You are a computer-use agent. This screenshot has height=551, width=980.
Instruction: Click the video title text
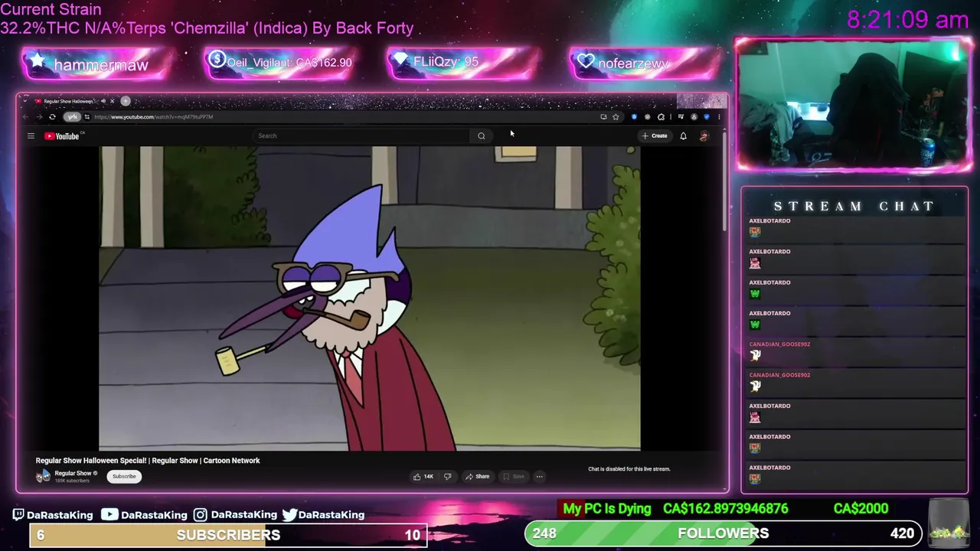point(148,461)
